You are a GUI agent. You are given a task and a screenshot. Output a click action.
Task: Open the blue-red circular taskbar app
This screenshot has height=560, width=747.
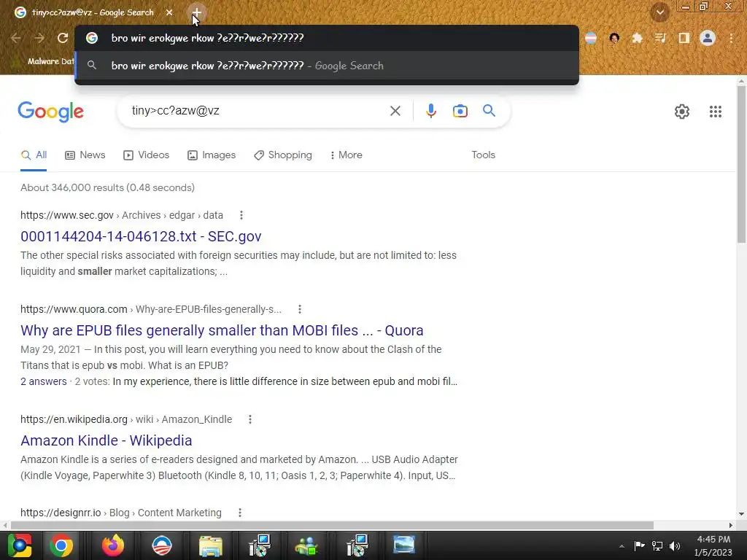pos(161,545)
